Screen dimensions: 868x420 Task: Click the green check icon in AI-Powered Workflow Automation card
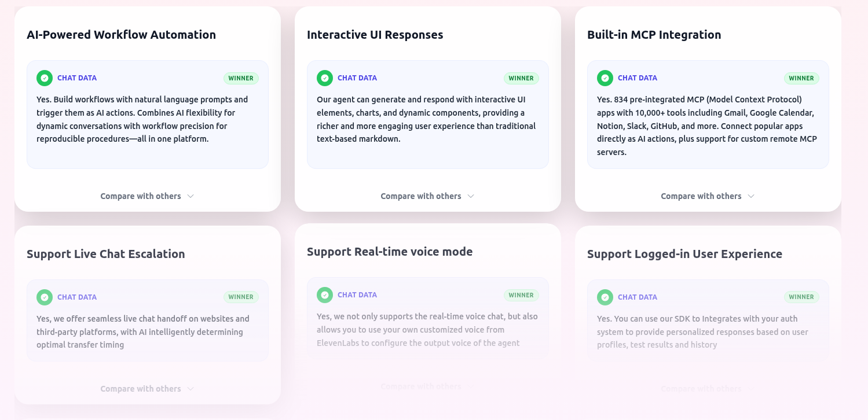(45, 78)
